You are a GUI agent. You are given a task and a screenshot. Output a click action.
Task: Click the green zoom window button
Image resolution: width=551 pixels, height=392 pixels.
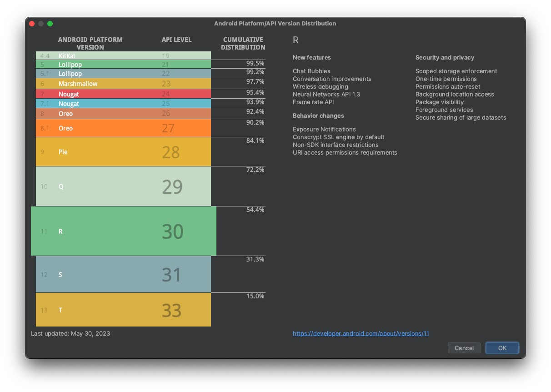(50, 24)
